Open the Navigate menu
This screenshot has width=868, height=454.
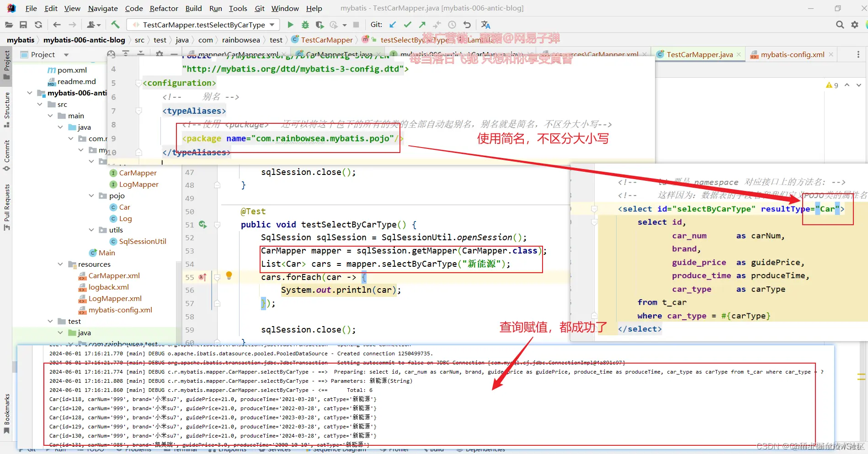(103, 8)
